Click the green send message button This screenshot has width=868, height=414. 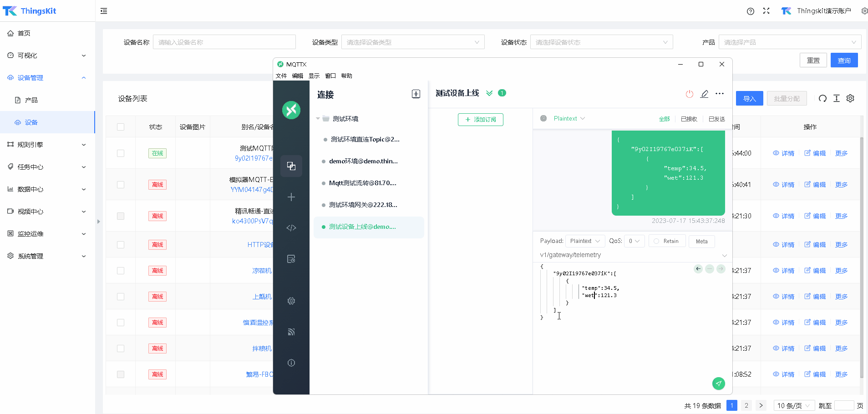[718, 384]
